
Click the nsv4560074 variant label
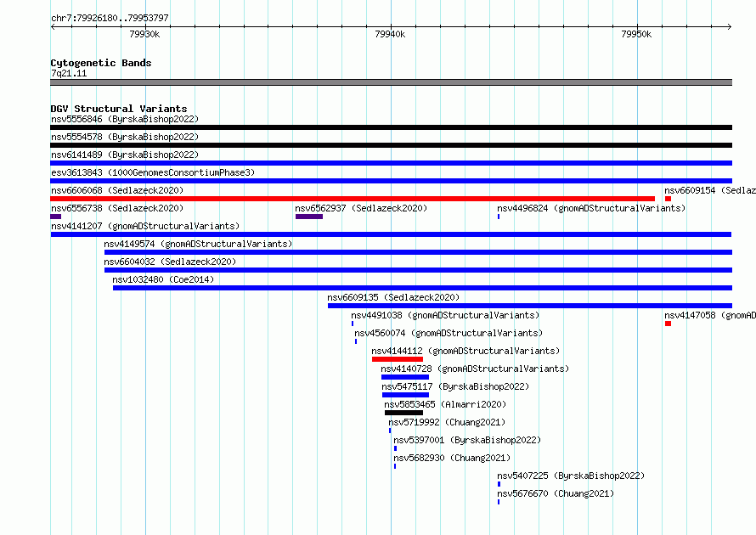(x=449, y=333)
